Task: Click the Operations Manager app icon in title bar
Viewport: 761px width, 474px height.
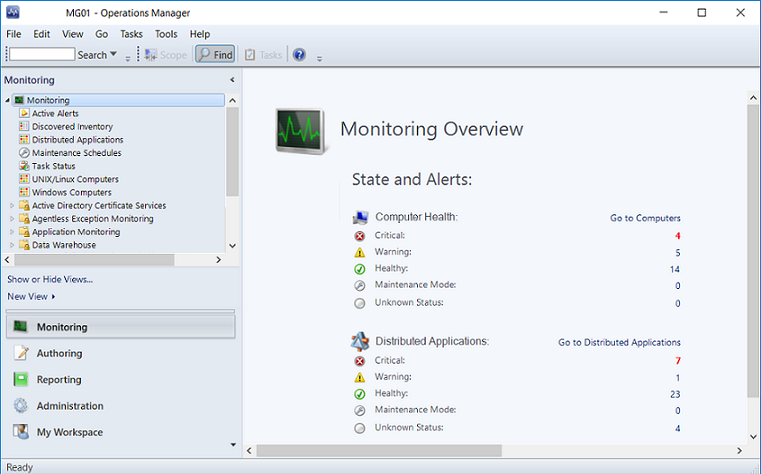Action: click(x=13, y=12)
